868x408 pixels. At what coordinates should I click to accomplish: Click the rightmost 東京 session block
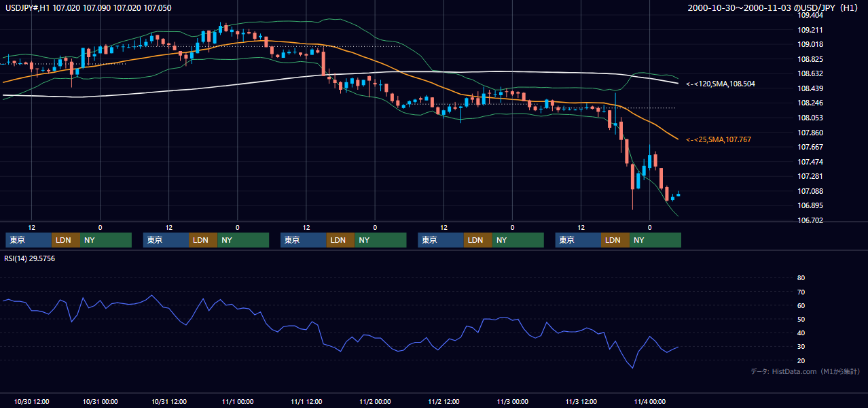click(x=579, y=240)
